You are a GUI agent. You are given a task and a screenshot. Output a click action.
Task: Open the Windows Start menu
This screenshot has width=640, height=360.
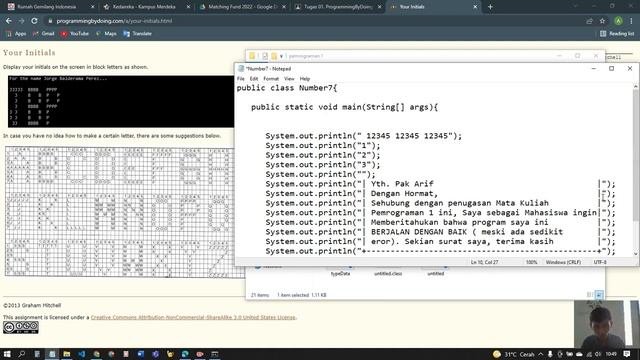[7, 354]
